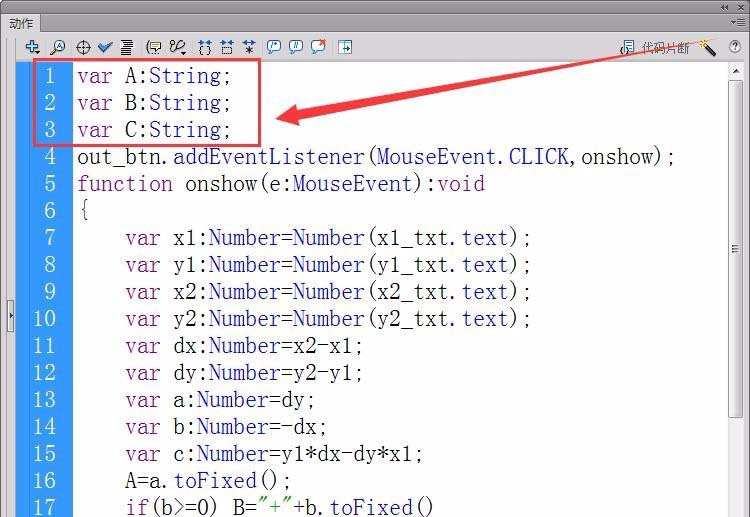Click the scrollbar up arrow
750x517 pixels.
click(x=736, y=71)
